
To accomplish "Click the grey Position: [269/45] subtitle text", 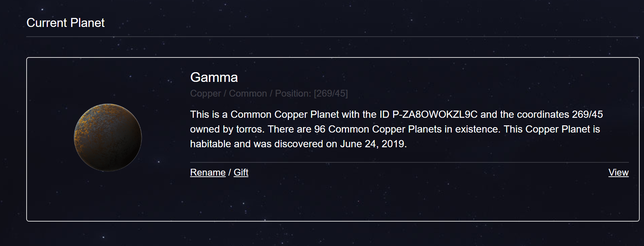I will tap(311, 94).
